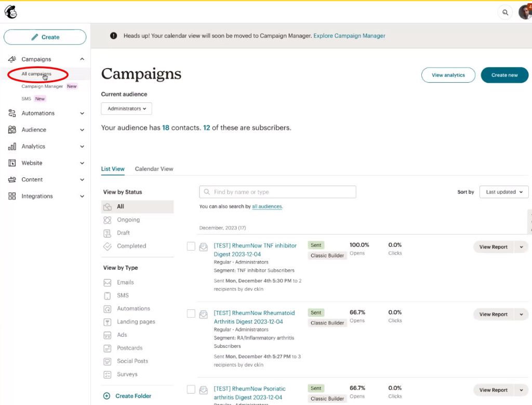Open the user profile avatar menu

pyautogui.click(x=525, y=12)
